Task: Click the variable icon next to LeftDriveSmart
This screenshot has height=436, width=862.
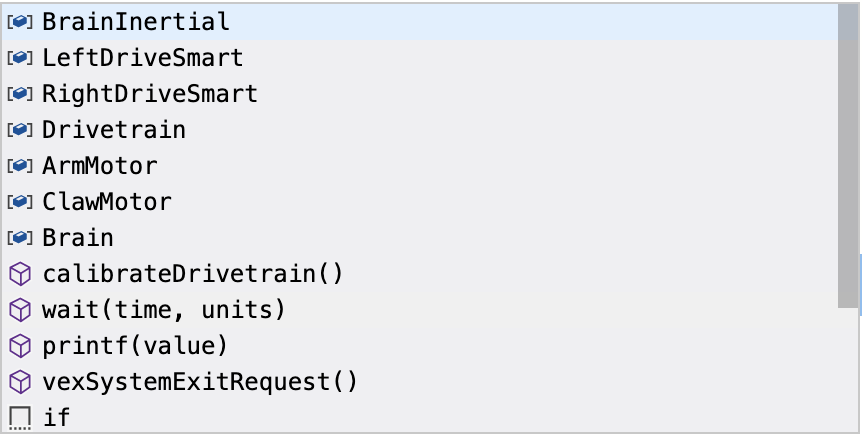Action: pyautogui.click(x=20, y=57)
